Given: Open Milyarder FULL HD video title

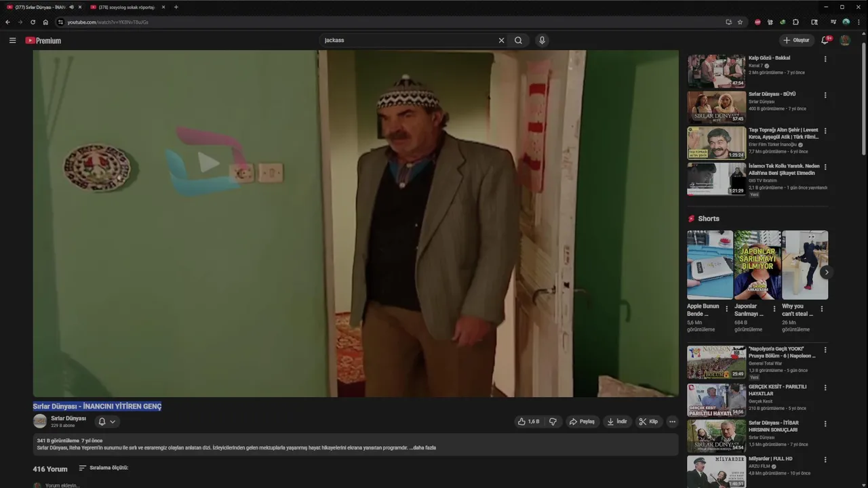Looking at the screenshot, I should [770, 459].
